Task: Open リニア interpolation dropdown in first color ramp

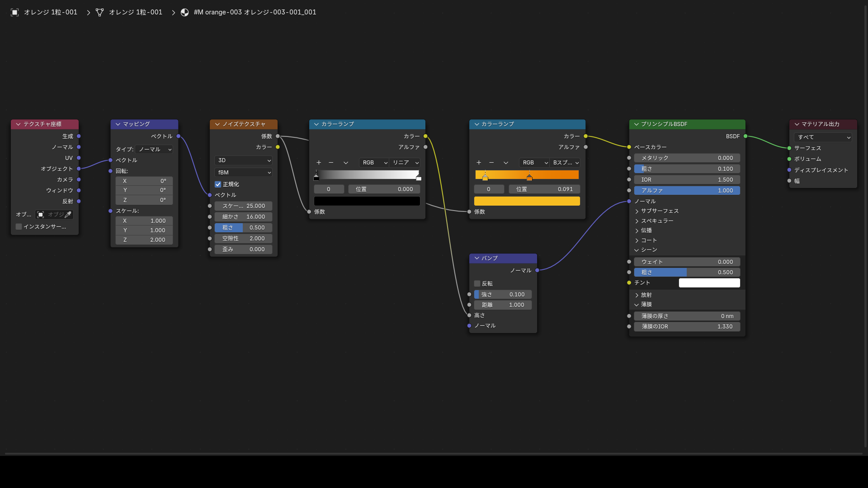Action: point(405,163)
